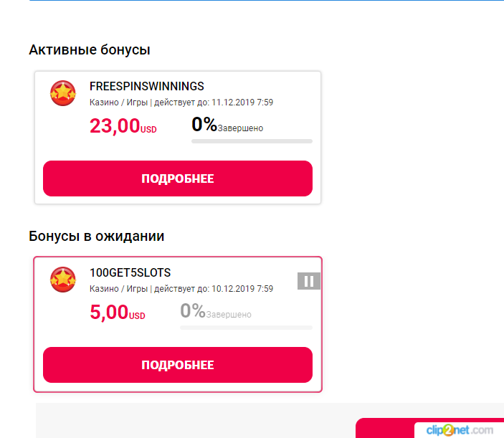This screenshot has width=504, height=438.
Task: Click the 23,00 USD bonus amount
Action: click(x=123, y=125)
